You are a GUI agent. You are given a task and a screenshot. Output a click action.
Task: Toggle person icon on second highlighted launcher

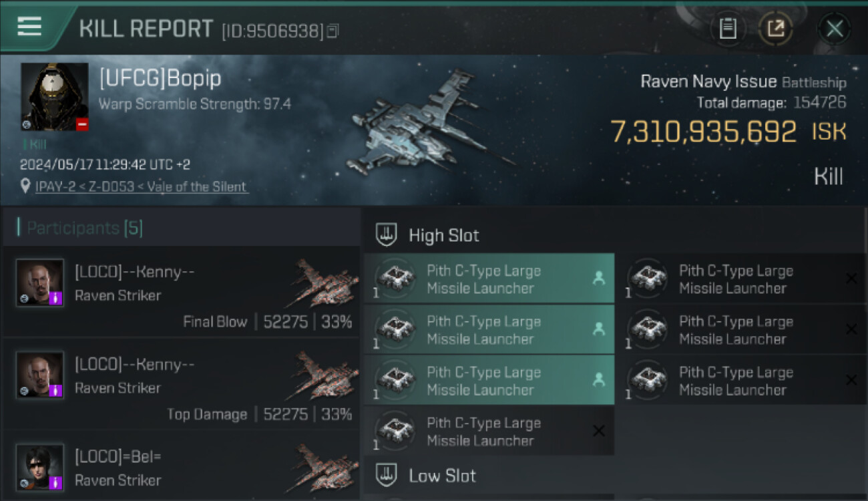click(599, 329)
